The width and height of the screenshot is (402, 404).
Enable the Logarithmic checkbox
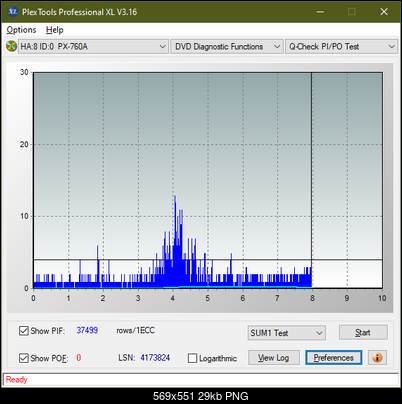coord(192,358)
